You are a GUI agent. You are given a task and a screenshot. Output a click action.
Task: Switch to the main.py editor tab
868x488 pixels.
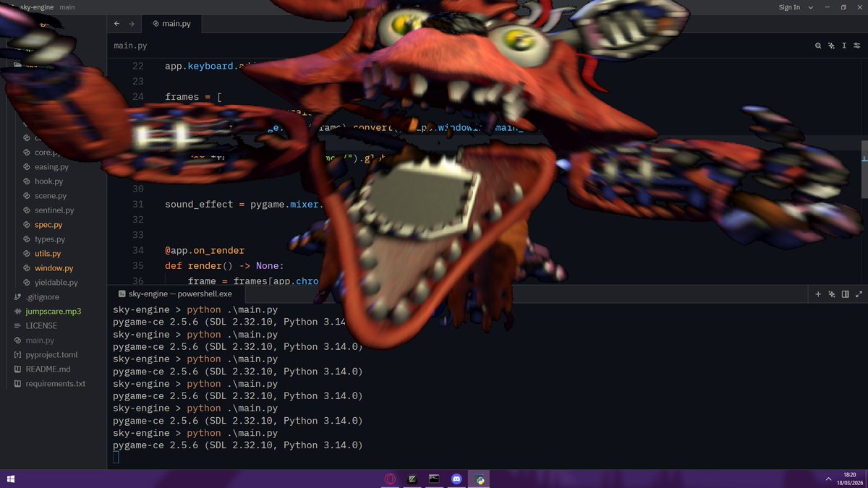171,24
